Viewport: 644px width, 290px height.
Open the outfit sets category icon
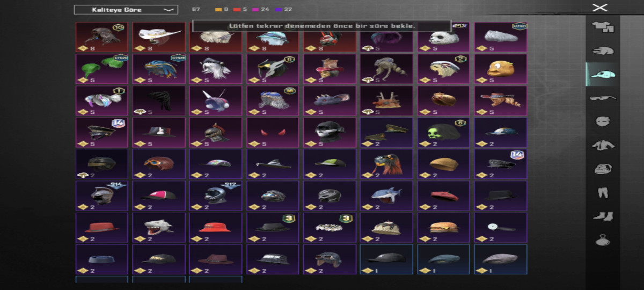(602, 26)
